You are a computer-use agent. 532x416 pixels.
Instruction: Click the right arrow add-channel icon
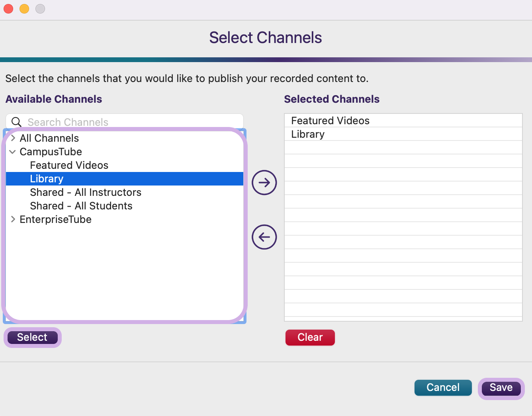point(264,183)
